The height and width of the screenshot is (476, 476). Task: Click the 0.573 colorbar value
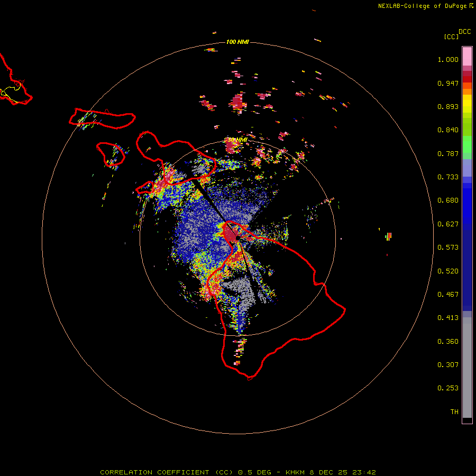448,248
